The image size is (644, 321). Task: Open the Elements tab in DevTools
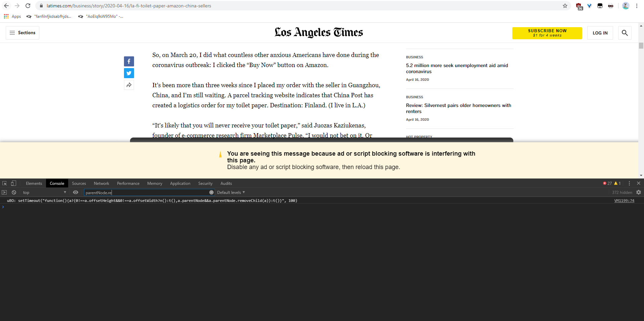coord(34,183)
